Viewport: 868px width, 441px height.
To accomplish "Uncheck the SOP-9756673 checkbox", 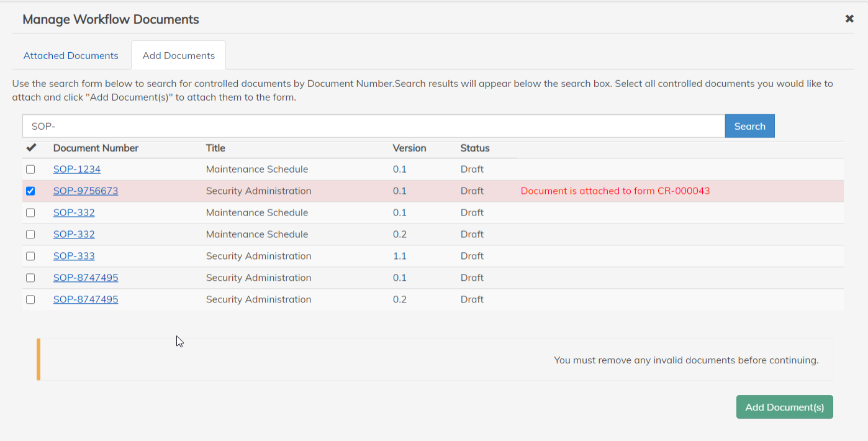I will (x=30, y=191).
